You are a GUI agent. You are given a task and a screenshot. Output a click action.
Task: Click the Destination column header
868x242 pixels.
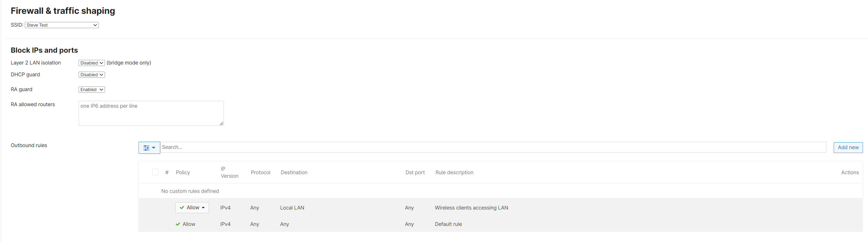pos(294,172)
